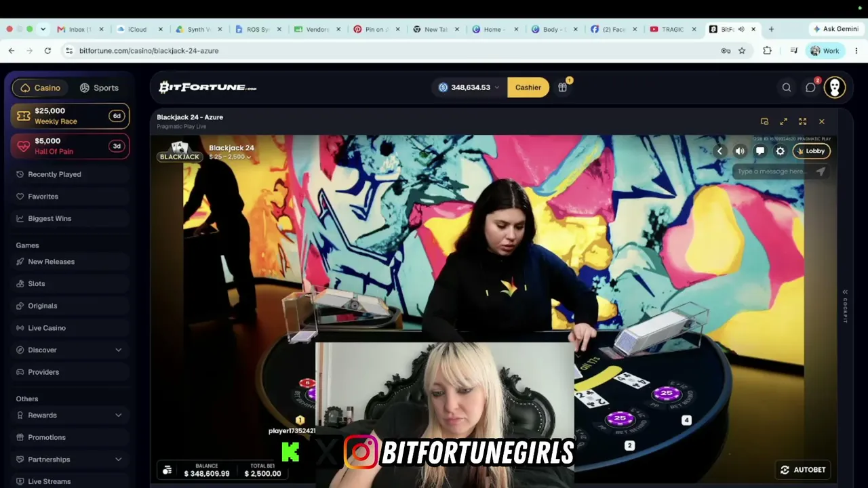Open Recently Played in sidebar
This screenshot has width=868, height=488.
[x=70, y=174]
